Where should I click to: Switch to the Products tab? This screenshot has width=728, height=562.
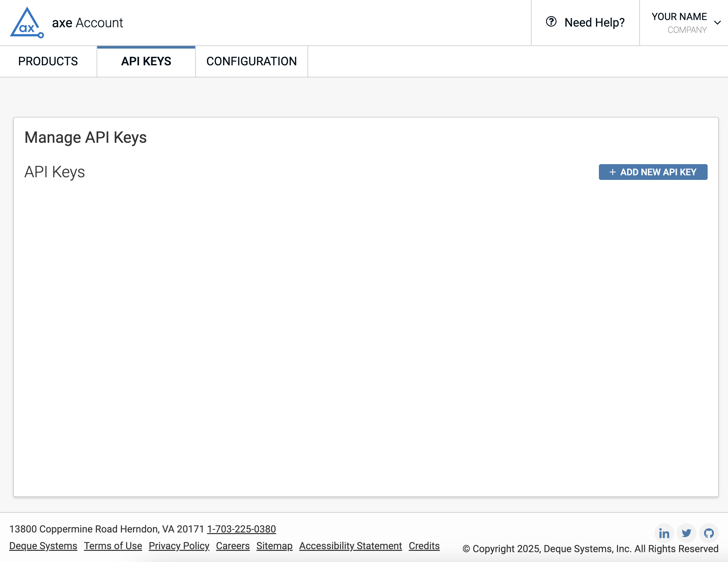(48, 61)
